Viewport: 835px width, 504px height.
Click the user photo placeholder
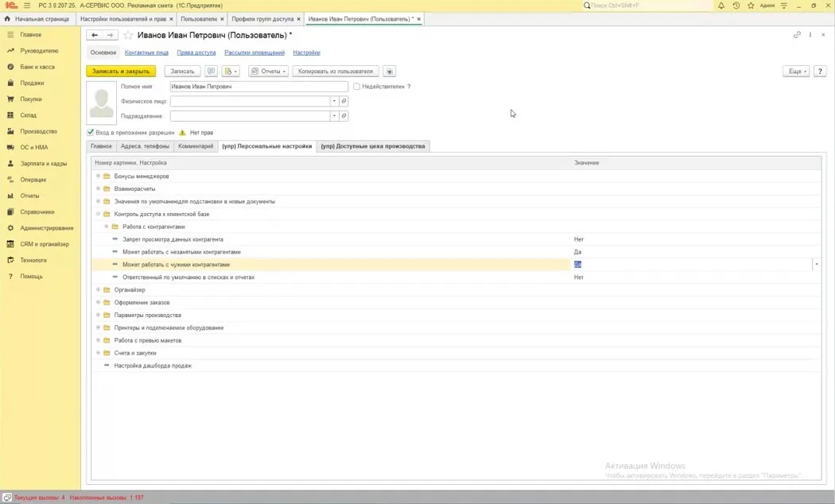point(101,103)
